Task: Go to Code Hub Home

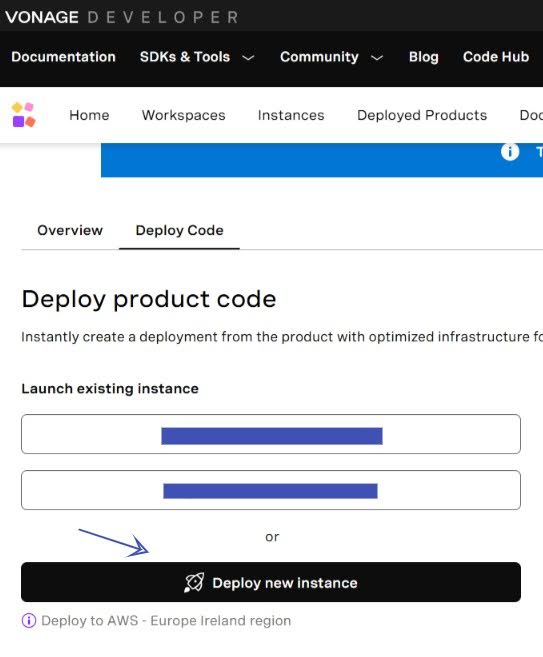Action: coord(89,115)
